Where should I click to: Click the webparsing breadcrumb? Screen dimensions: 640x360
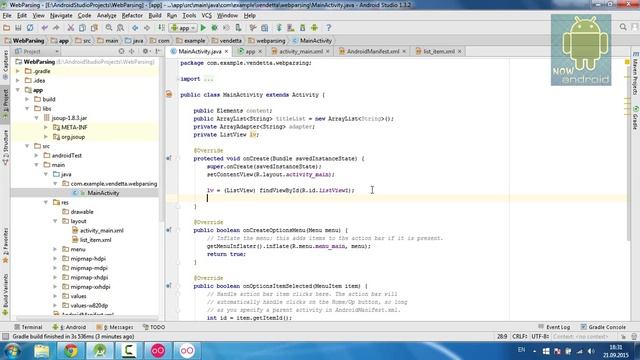(270, 41)
